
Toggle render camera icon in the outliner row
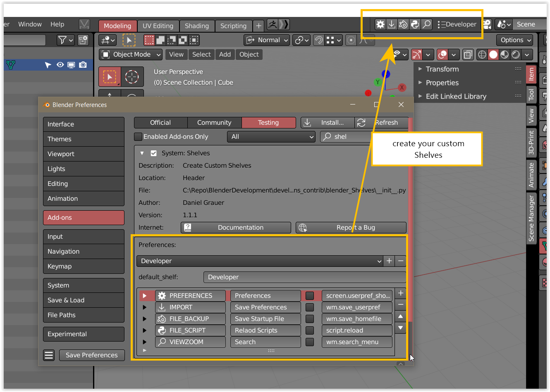click(x=83, y=65)
